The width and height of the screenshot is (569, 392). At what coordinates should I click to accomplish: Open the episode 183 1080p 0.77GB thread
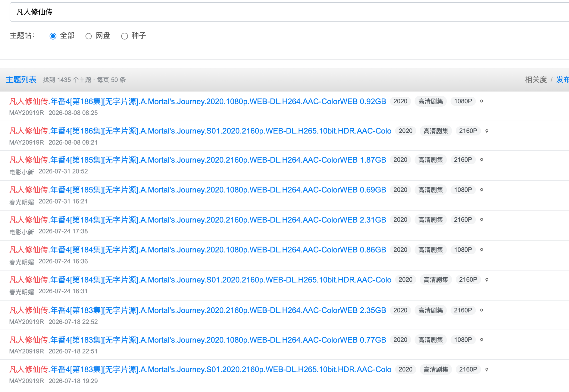coord(198,340)
